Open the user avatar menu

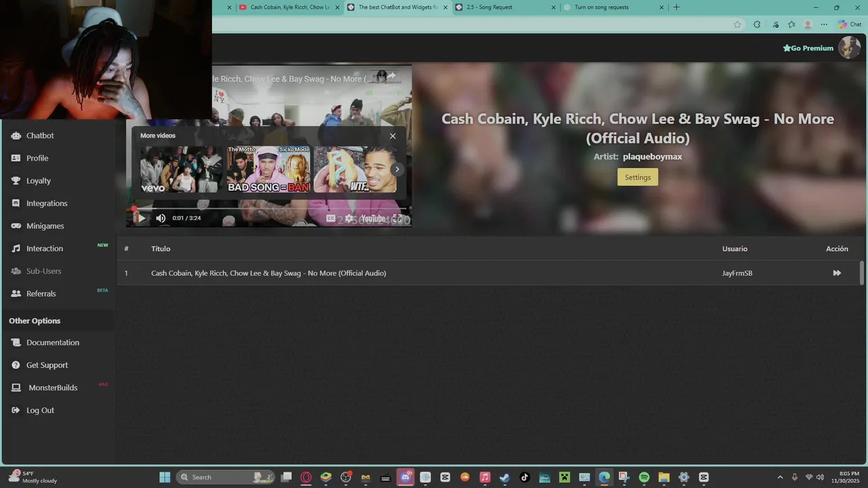[x=849, y=47]
